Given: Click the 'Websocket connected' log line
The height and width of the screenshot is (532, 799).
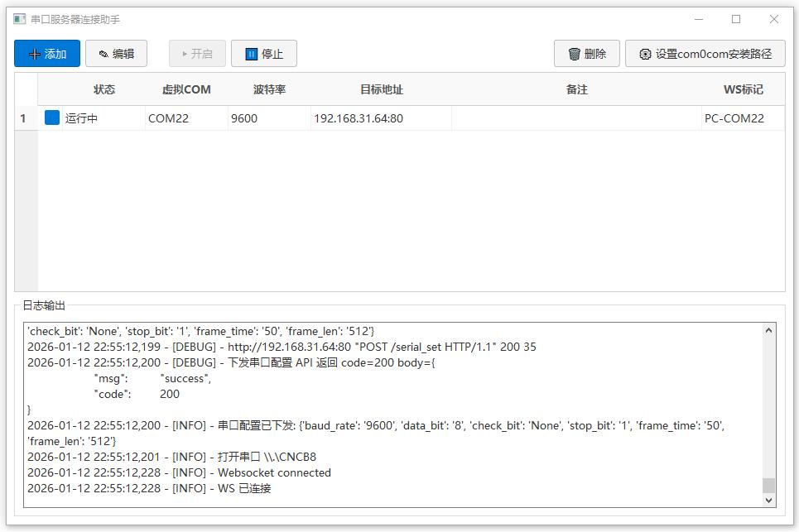Looking at the screenshot, I should click(179, 472).
